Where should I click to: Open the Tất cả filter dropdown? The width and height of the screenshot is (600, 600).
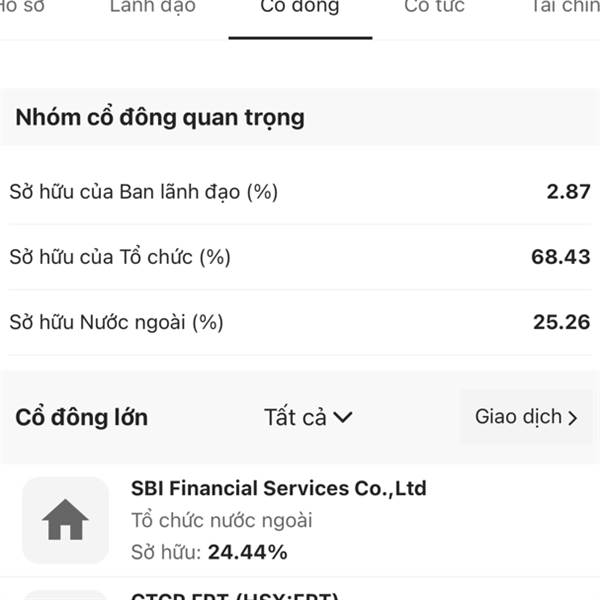(308, 417)
